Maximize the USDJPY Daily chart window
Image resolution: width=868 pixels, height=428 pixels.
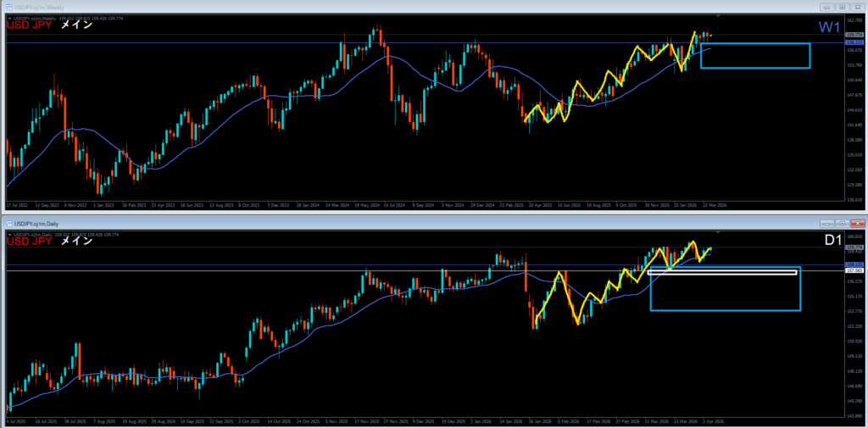(x=843, y=222)
